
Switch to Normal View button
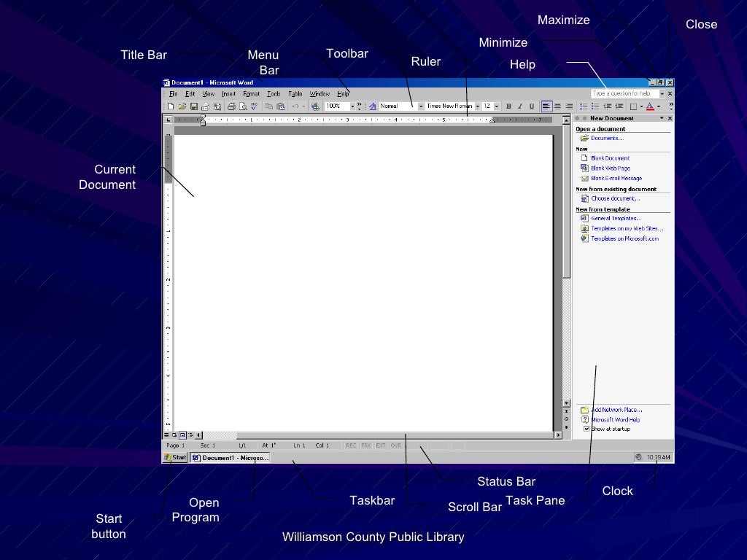click(x=166, y=435)
